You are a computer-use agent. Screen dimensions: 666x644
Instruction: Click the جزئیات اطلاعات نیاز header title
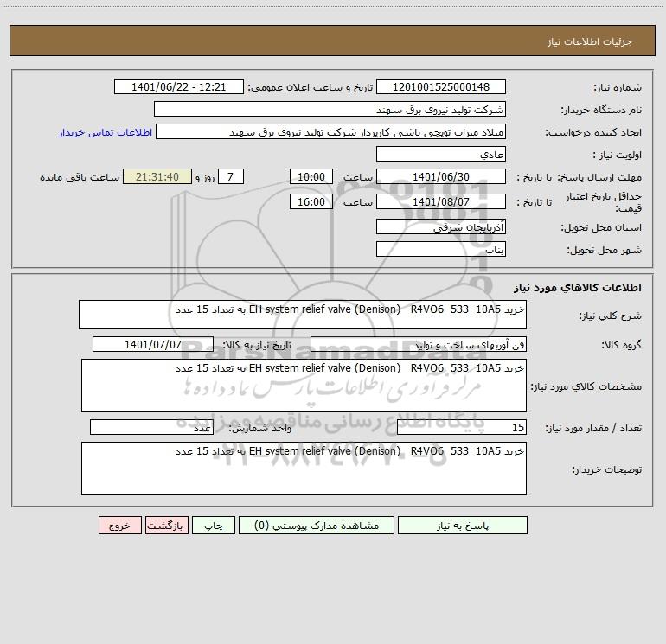point(589,41)
